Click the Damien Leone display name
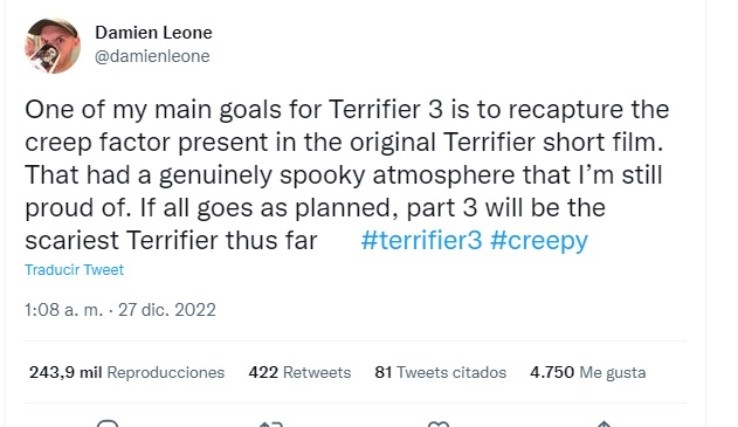Image resolution: width=738 pixels, height=427 pixels. pyautogui.click(x=153, y=33)
